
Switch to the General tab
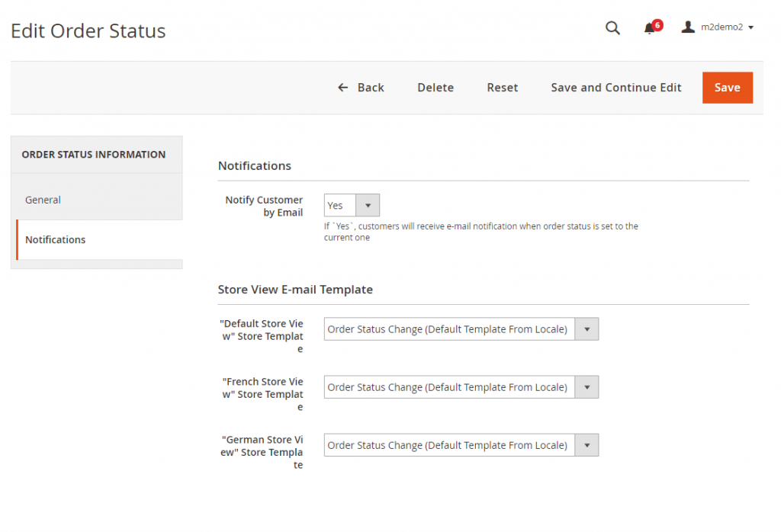coord(43,199)
